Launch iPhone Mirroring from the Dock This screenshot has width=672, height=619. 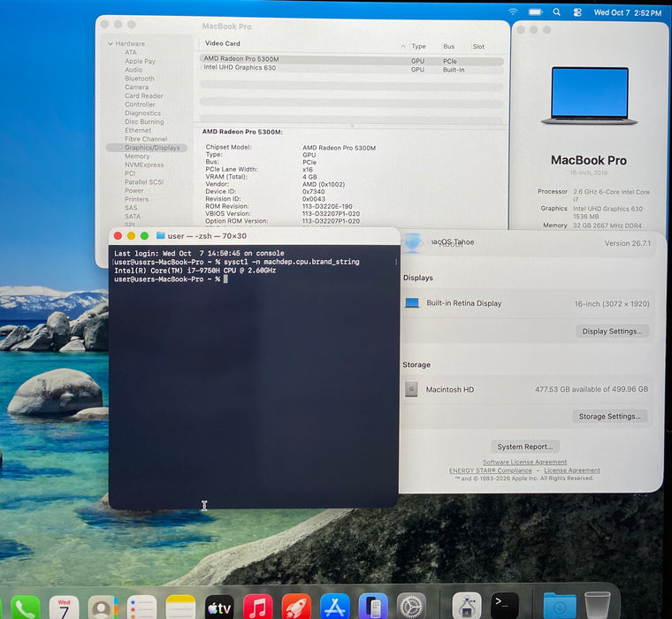click(373, 608)
